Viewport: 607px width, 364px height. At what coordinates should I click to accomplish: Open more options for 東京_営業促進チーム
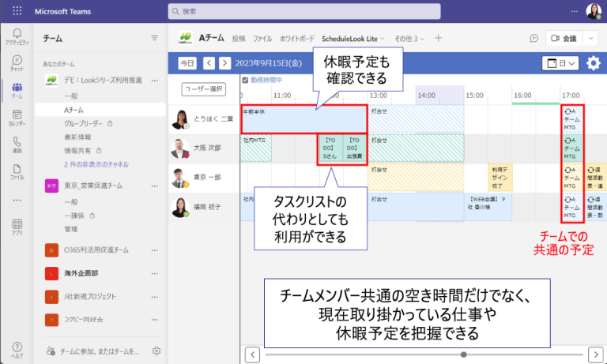pyautogui.click(x=154, y=186)
